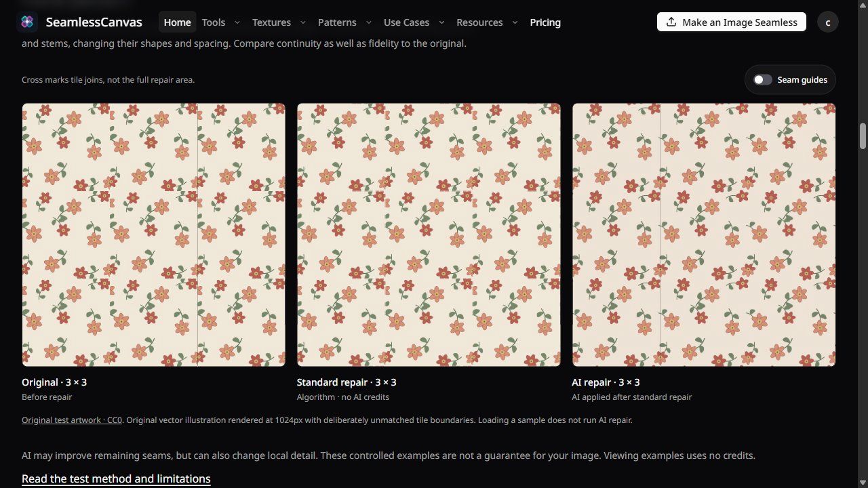Click the "AI repair · 3 × 3" caption
868x488 pixels.
click(x=606, y=382)
